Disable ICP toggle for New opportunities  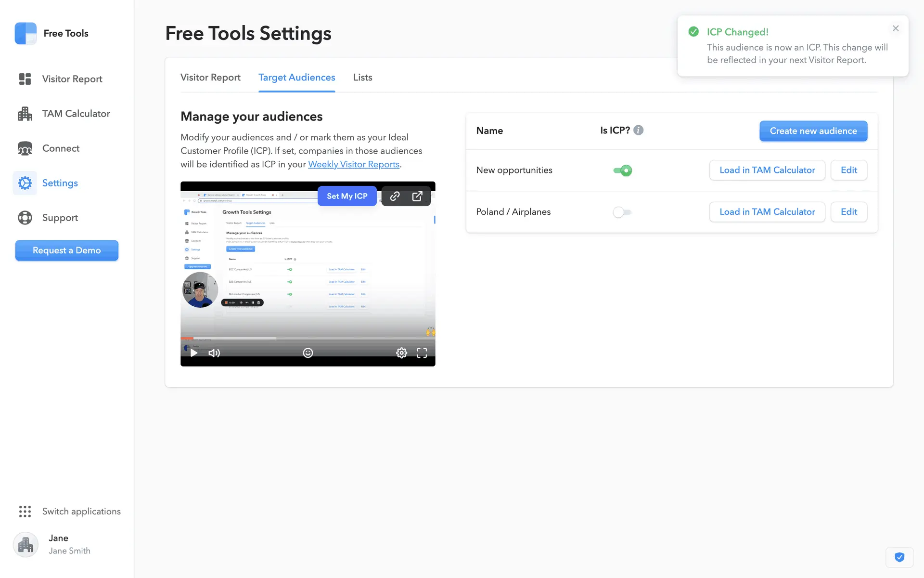[622, 171]
